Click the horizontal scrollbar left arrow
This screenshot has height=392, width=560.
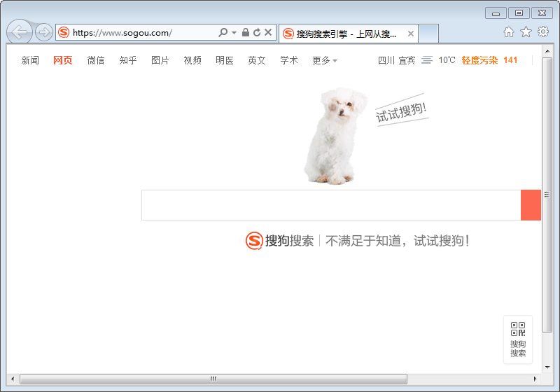pos(13,379)
